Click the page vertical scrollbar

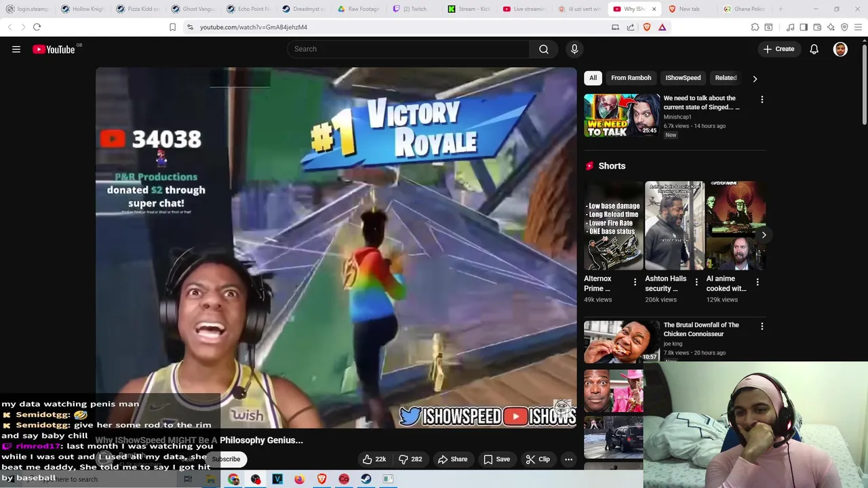(864, 84)
